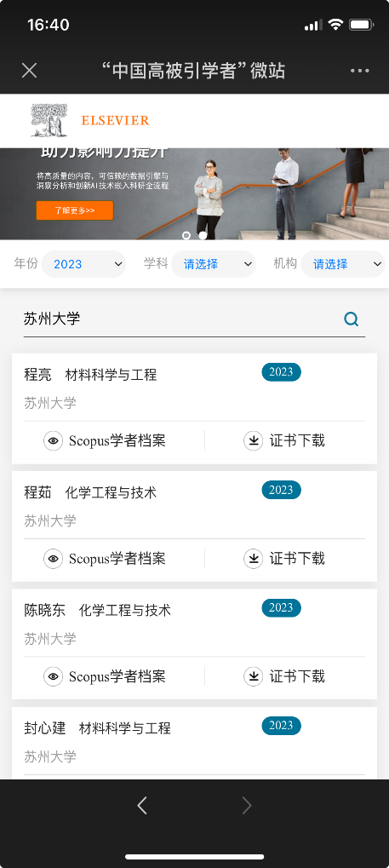Click eye icon in 陈晓东 card
The image size is (389, 868).
coord(53,676)
